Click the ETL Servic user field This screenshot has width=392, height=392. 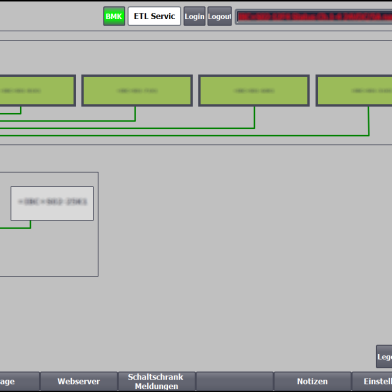[x=154, y=16]
